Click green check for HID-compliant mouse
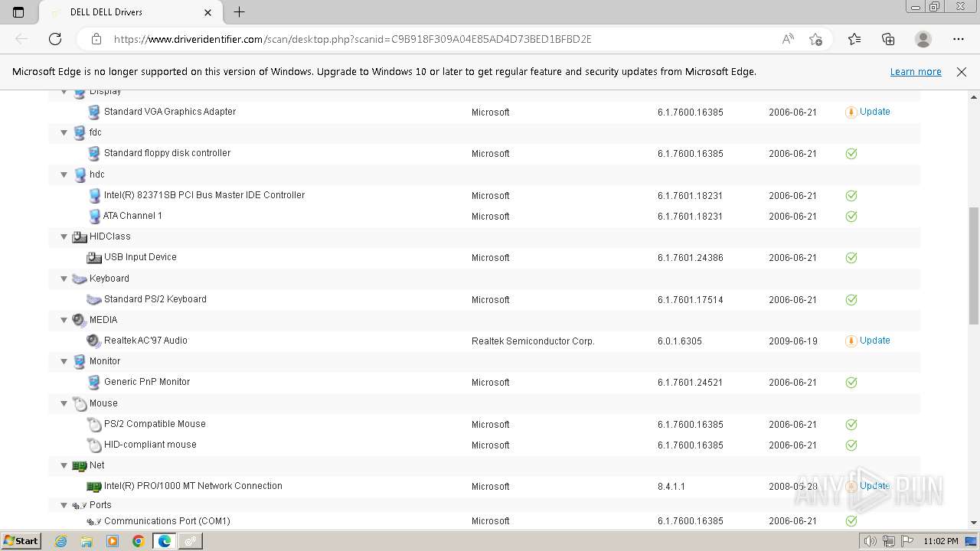980x551 pixels. [x=851, y=445]
